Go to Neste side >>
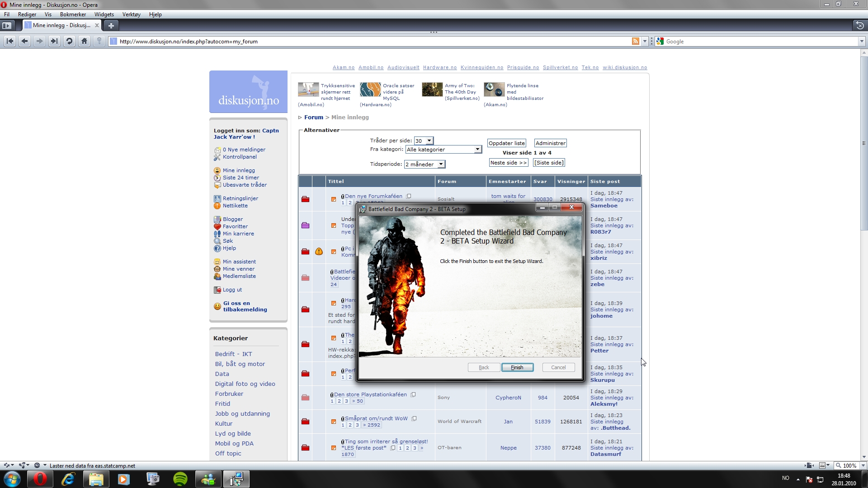Screen dimensions: 868x488 click(508, 163)
